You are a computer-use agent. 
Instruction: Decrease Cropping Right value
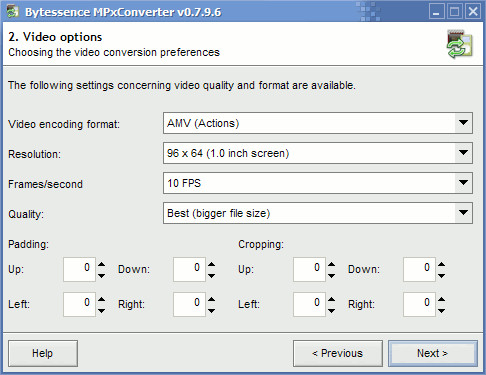pyautogui.click(x=441, y=310)
